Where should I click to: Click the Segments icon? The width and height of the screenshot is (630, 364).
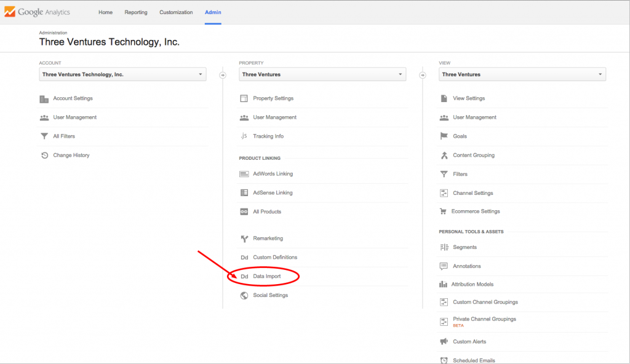(444, 247)
